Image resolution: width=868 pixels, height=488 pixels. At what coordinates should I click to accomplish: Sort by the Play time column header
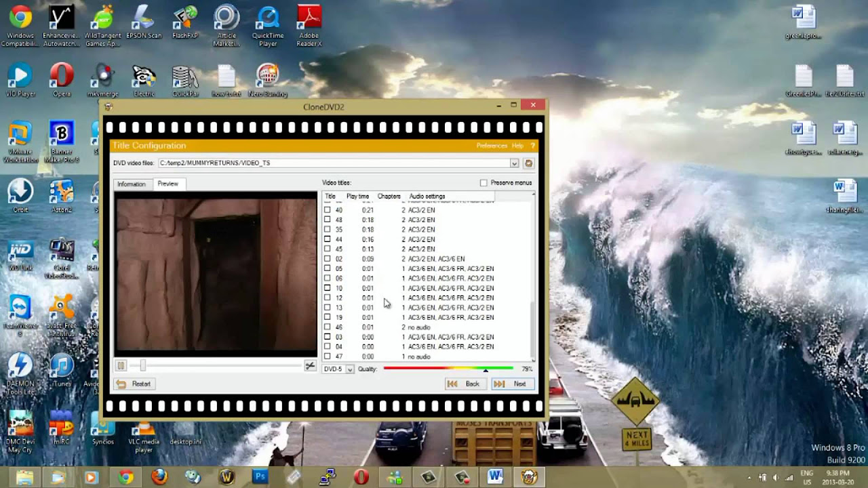(358, 197)
